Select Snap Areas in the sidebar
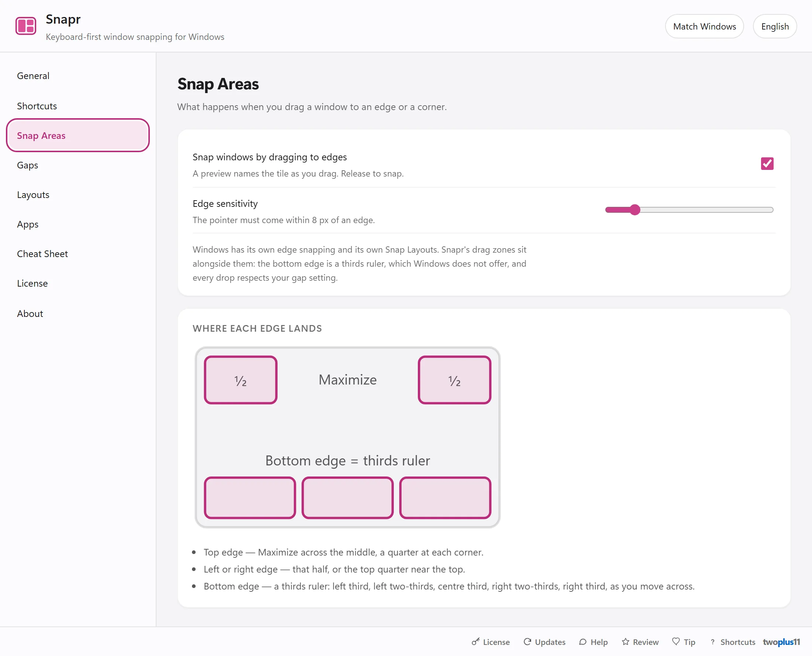Screen dimensions: 812x656 (78, 135)
